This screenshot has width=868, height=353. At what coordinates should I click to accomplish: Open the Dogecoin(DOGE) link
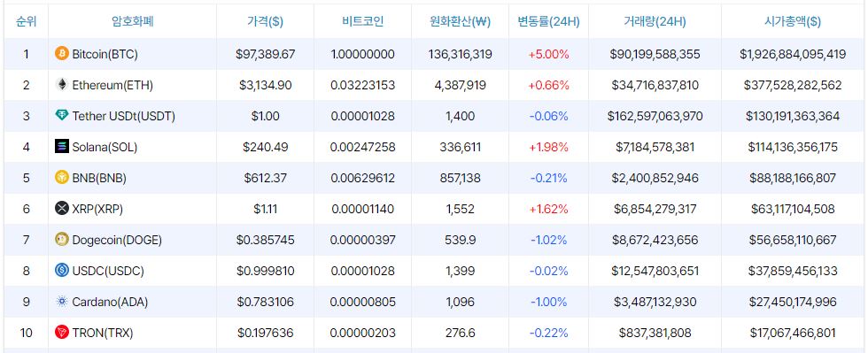click(x=117, y=240)
